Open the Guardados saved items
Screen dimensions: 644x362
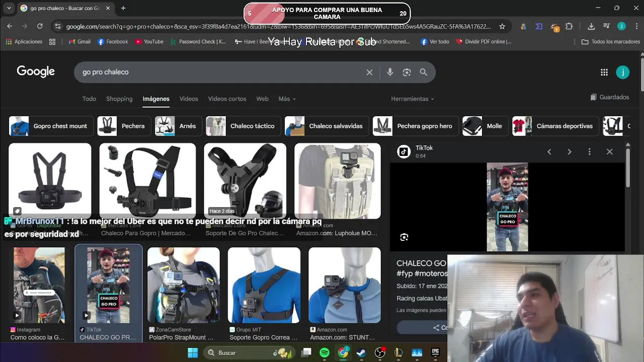point(610,97)
